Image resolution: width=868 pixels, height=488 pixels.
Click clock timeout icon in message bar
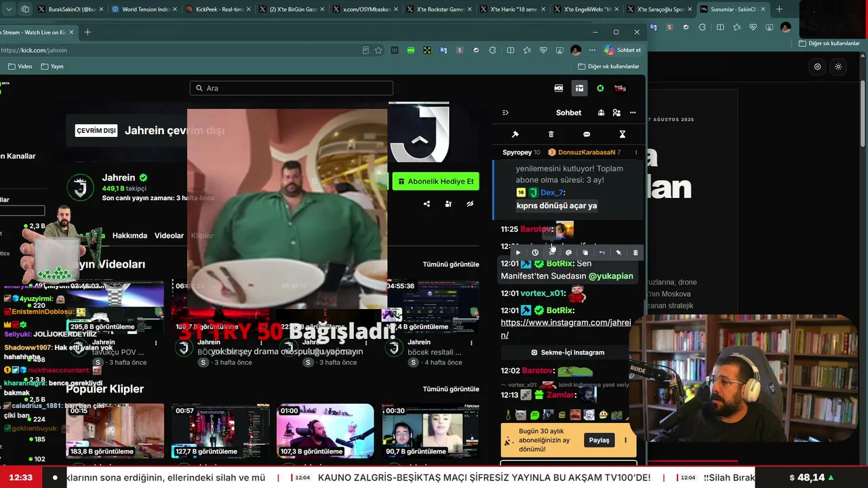pos(535,253)
